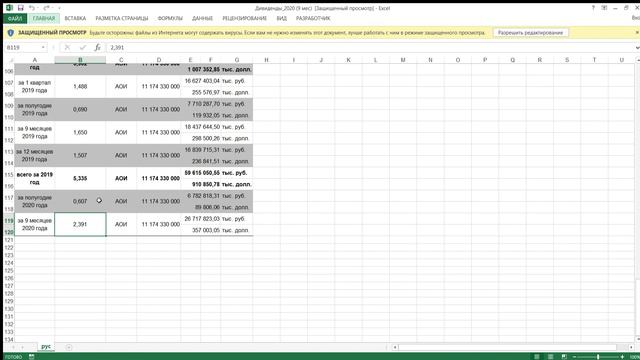
Task: Expand the formula bar with the chevron
Action: (637, 48)
